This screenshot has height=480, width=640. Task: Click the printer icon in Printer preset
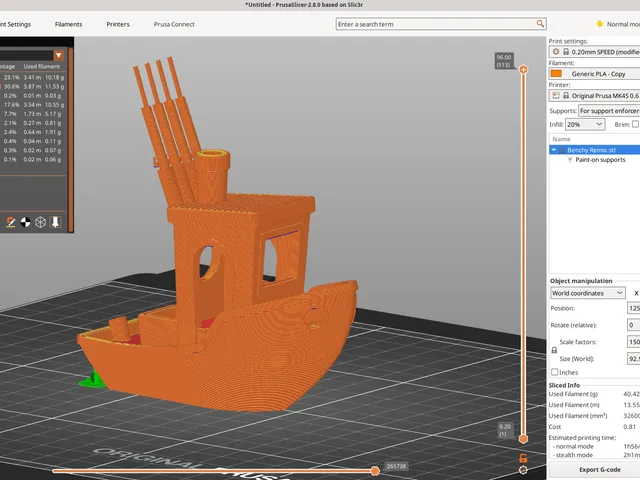(x=556, y=96)
